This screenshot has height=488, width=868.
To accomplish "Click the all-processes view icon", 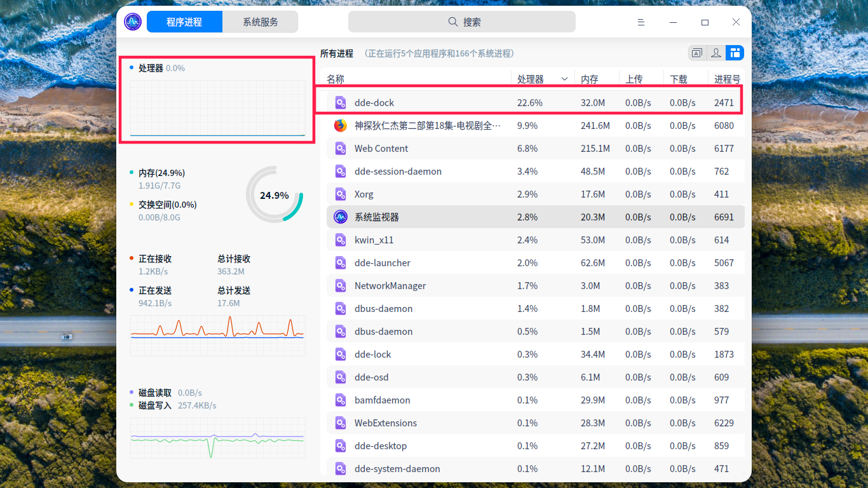I will (735, 53).
